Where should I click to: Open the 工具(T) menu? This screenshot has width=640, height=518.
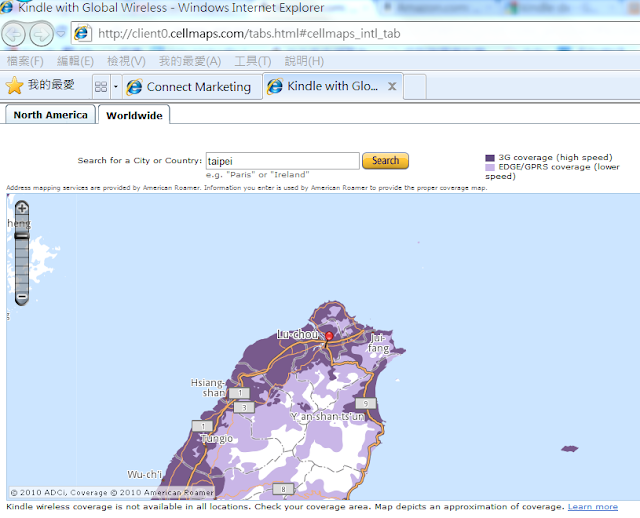tap(253, 61)
